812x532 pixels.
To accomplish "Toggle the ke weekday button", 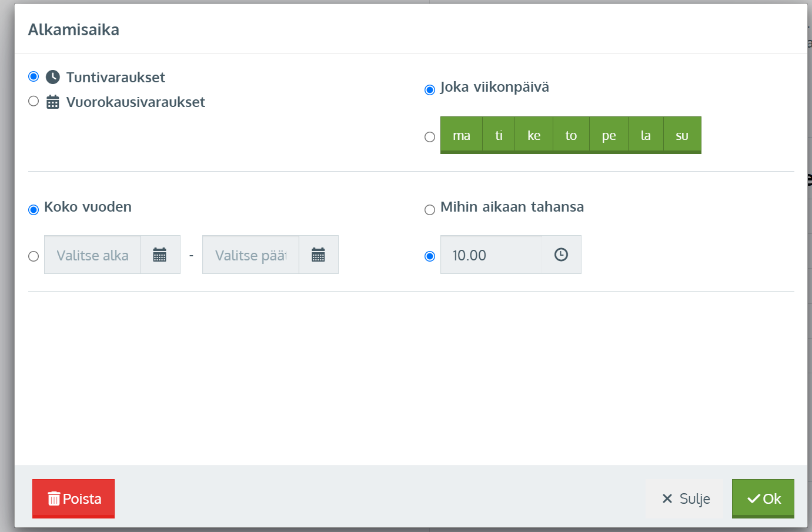I will point(533,135).
